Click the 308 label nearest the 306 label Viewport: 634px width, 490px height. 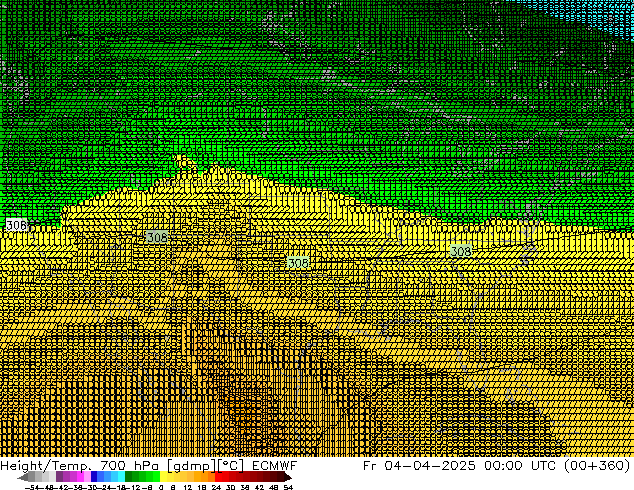point(157,237)
